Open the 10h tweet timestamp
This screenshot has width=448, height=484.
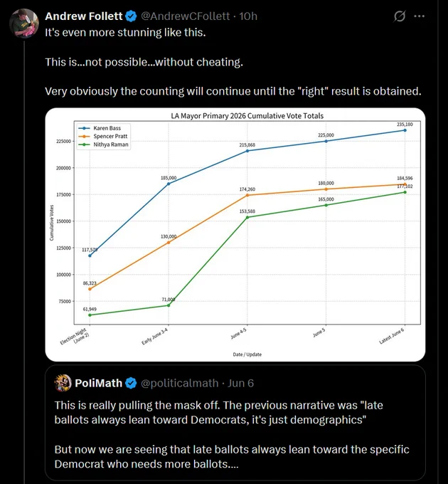pos(248,16)
